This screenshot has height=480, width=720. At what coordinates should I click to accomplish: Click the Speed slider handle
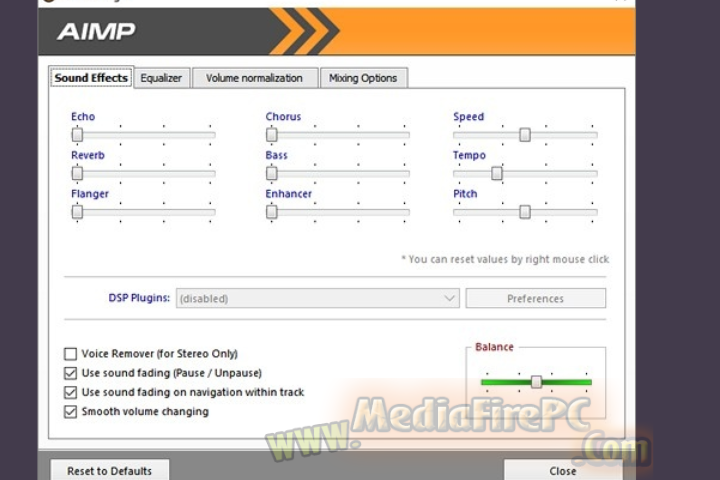(x=525, y=135)
